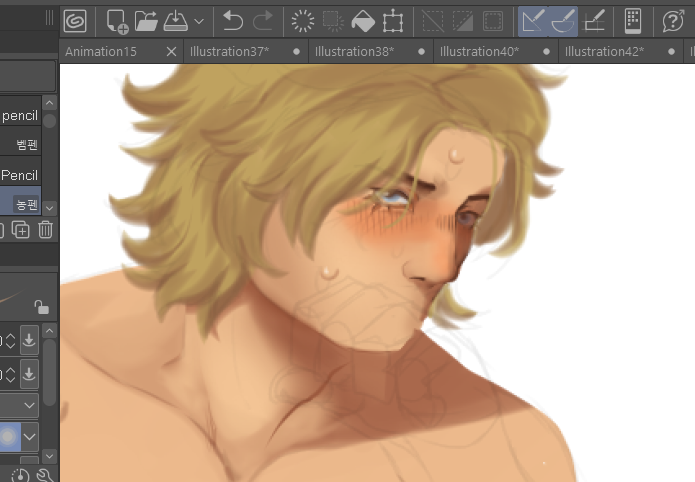Viewport: 695px width, 482px height.
Task: Click sub tool list scroll down arrow
Action: [50, 208]
